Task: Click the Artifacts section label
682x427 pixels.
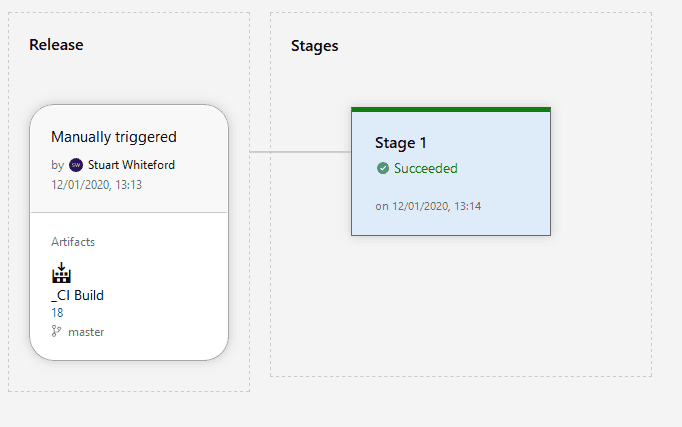Action: point(73,242)
